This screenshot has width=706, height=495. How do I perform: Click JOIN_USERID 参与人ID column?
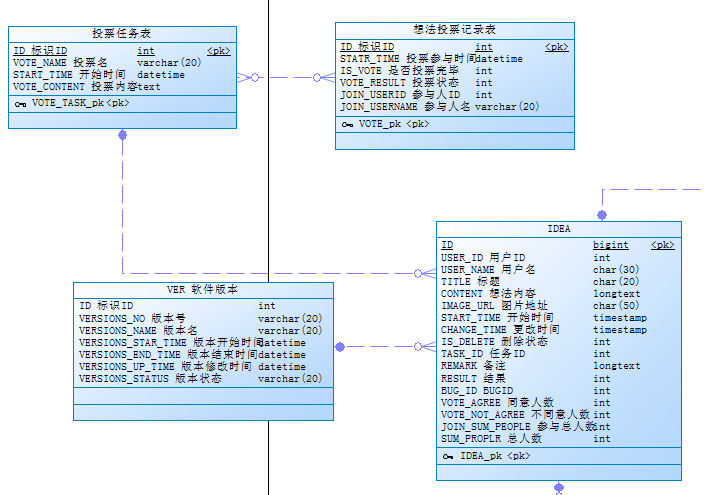(400, 95)
